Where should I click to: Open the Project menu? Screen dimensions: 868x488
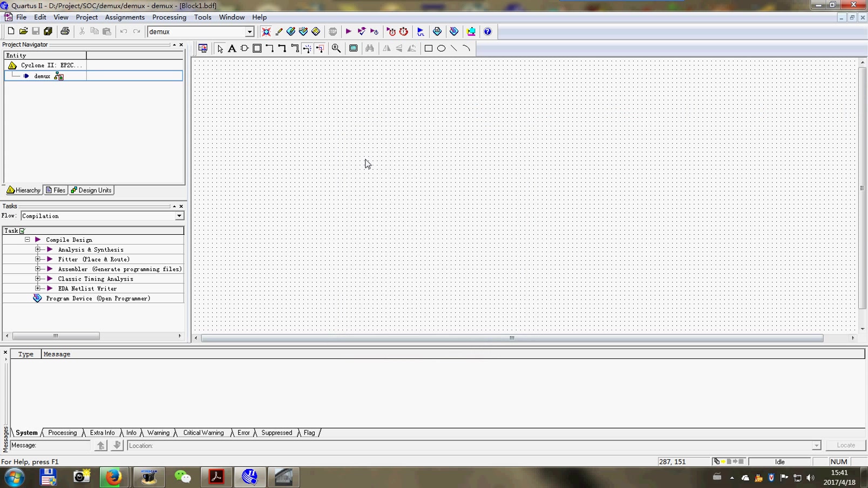pyautogui.click(x=86, y=17)
